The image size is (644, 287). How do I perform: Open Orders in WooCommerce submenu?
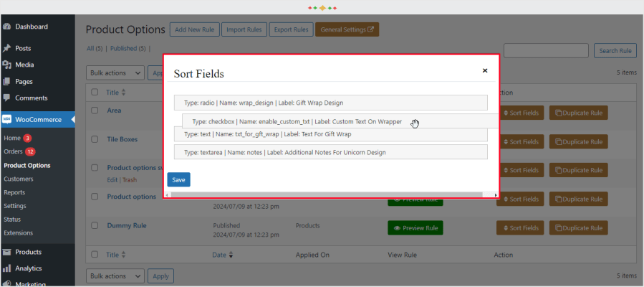13,151
